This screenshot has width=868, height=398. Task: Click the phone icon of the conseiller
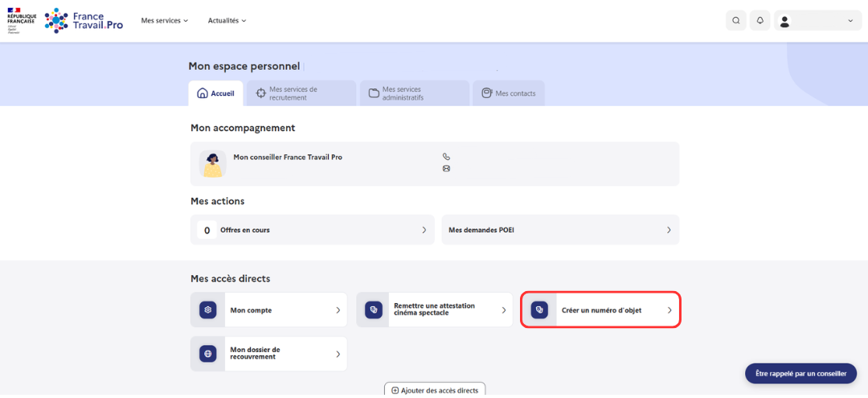pyautogui.click(x=446, y=158)
